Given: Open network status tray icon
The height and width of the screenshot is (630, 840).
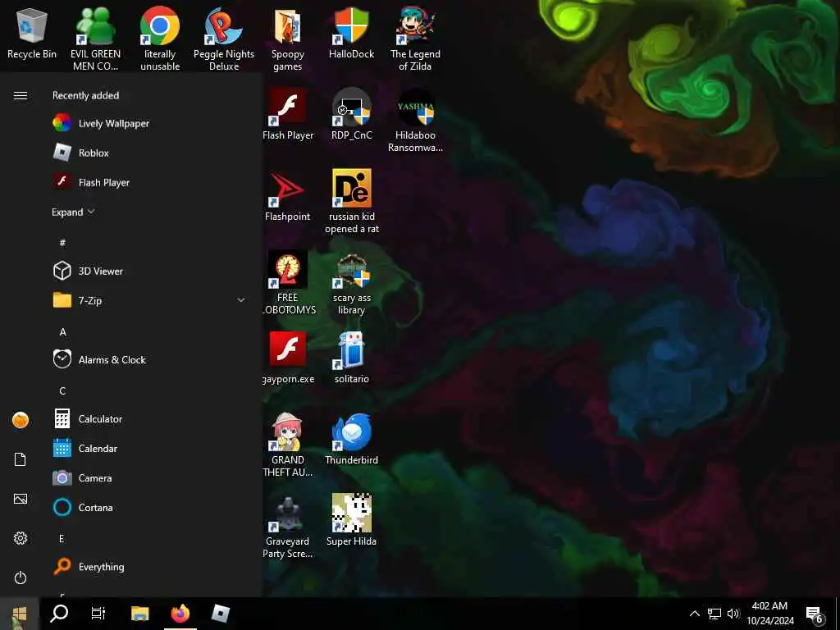Looking at the screenshot, I should [x=714, y=614].
